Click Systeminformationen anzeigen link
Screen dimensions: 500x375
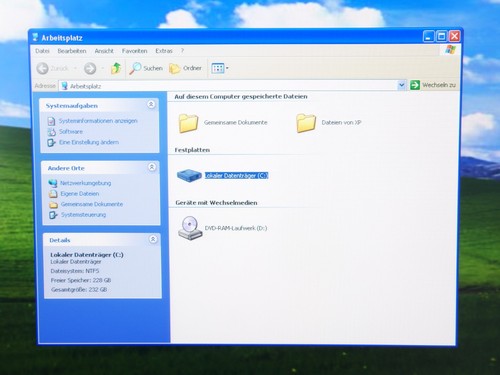pyautogui.click(x=98, y=121)
